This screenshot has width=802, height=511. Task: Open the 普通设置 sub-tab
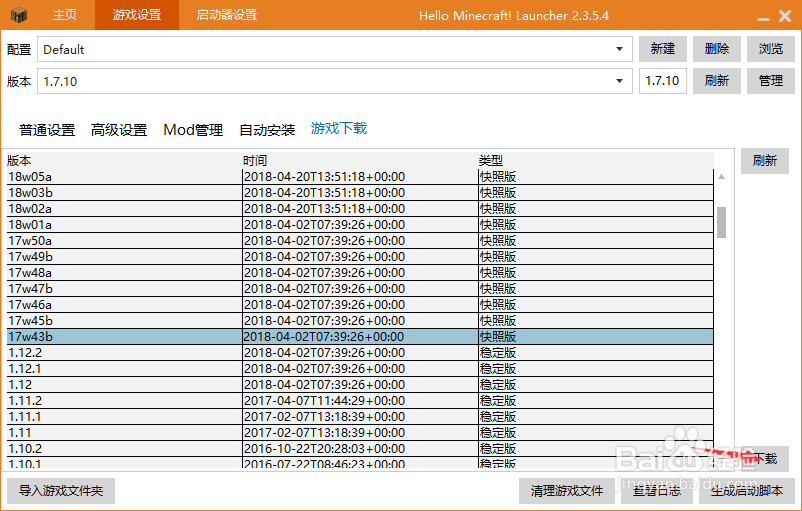pos(47,130)
